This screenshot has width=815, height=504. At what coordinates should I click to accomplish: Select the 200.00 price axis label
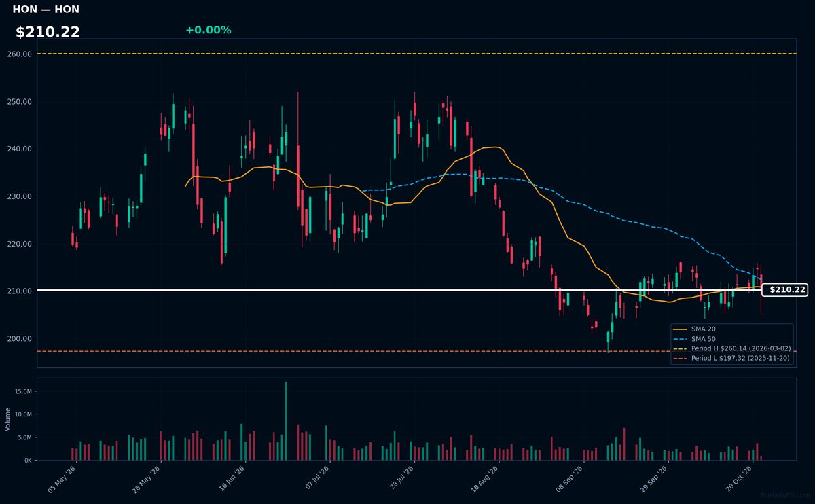[20, 339]
